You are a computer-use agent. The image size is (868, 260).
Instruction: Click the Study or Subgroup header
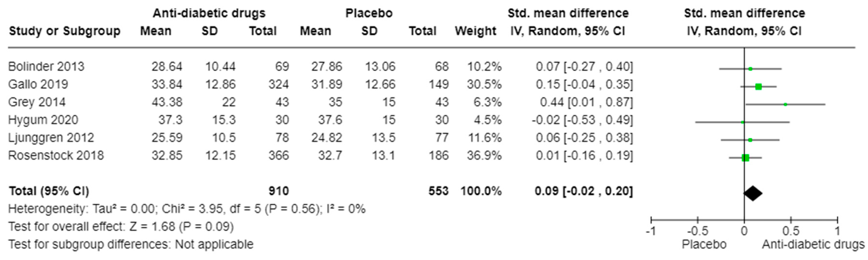(x=64, y=31)
